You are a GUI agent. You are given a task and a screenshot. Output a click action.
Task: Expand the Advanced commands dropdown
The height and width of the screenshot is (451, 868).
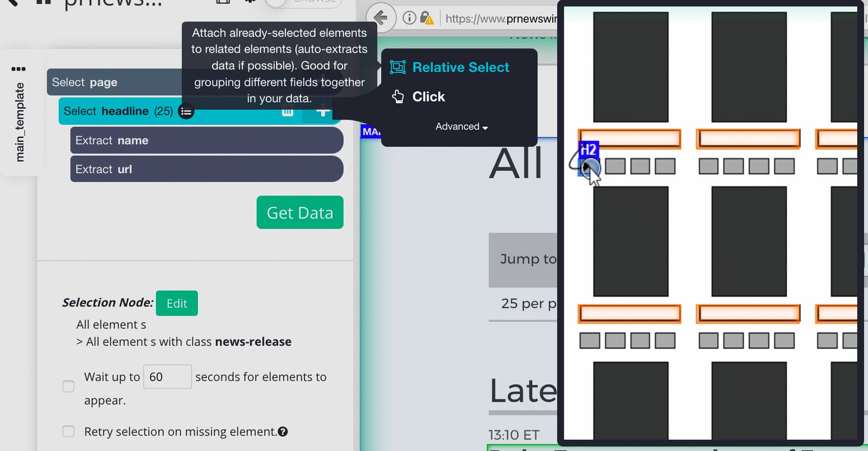pos(462,126)
